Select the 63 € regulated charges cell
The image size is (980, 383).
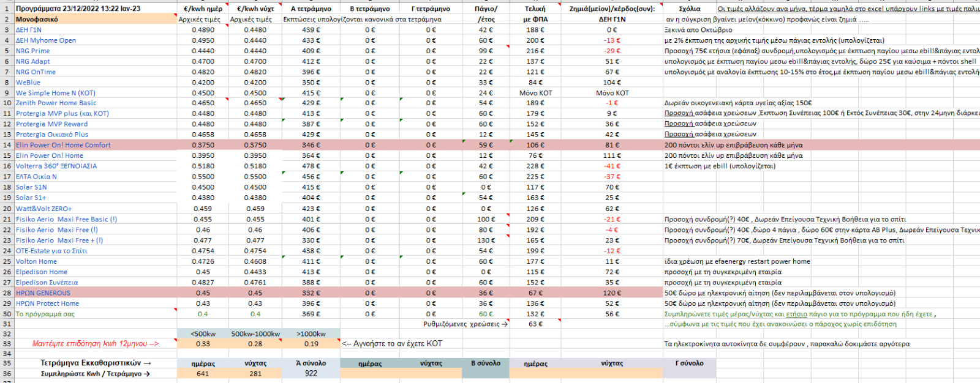535,324
